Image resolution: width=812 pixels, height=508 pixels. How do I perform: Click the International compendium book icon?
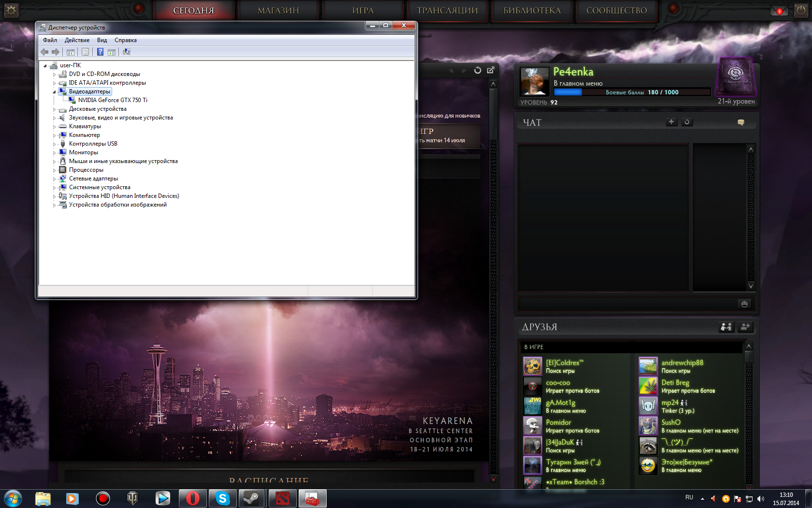(735, 76)
